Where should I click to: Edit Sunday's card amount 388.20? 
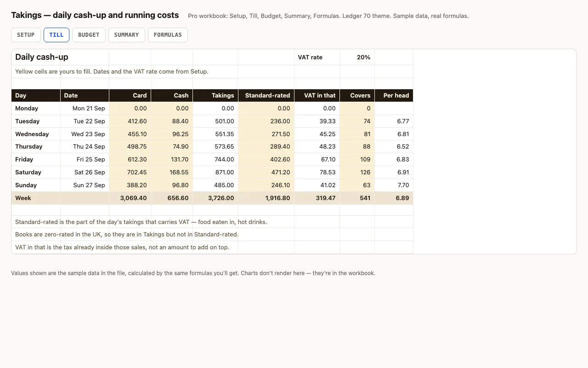[x=130, y=185]
